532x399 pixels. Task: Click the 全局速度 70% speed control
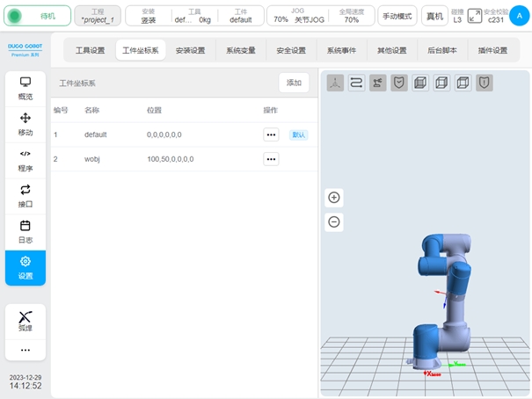pyautogui.click(x=351, y=15)
